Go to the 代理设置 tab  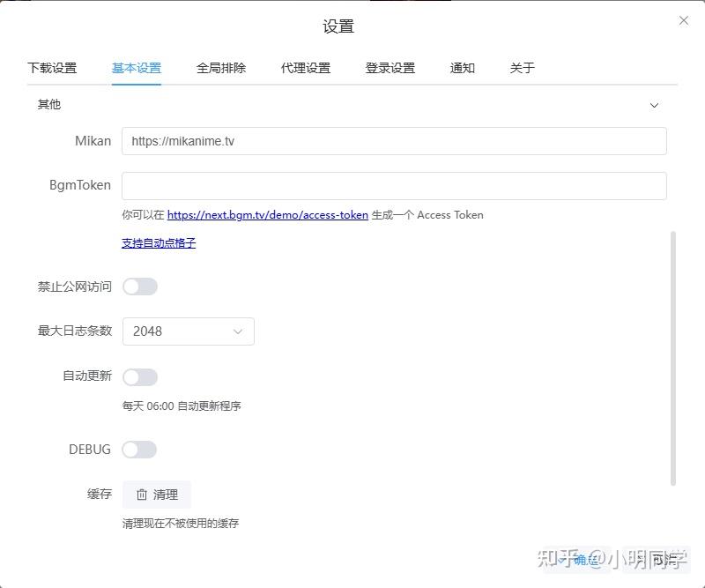click(305, 67)
